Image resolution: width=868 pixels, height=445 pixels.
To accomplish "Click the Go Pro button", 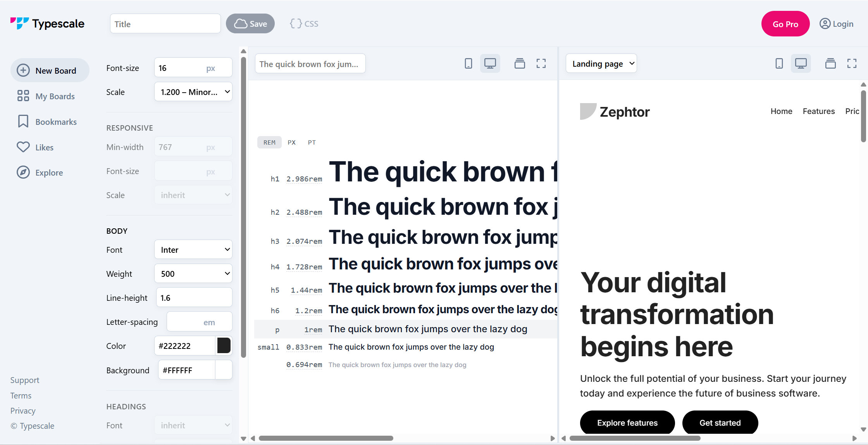I will [785, 24].
